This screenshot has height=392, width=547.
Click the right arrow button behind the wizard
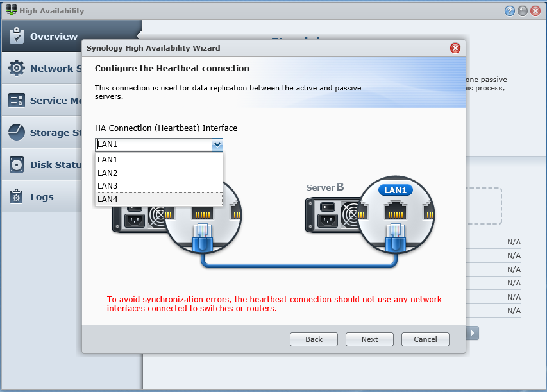473,333
